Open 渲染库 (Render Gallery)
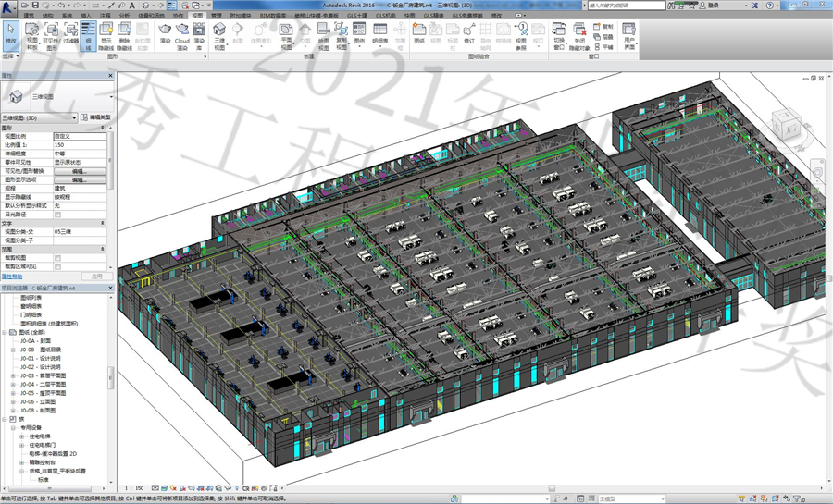833x504 pixels. point(199,36)
